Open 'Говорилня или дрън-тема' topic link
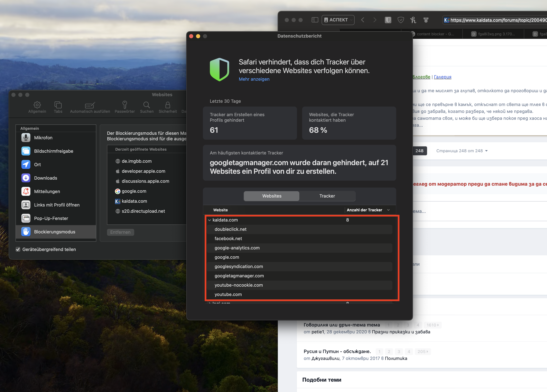Screen dimensions: 547x392 pyautogui.click(x=342, y=325)
